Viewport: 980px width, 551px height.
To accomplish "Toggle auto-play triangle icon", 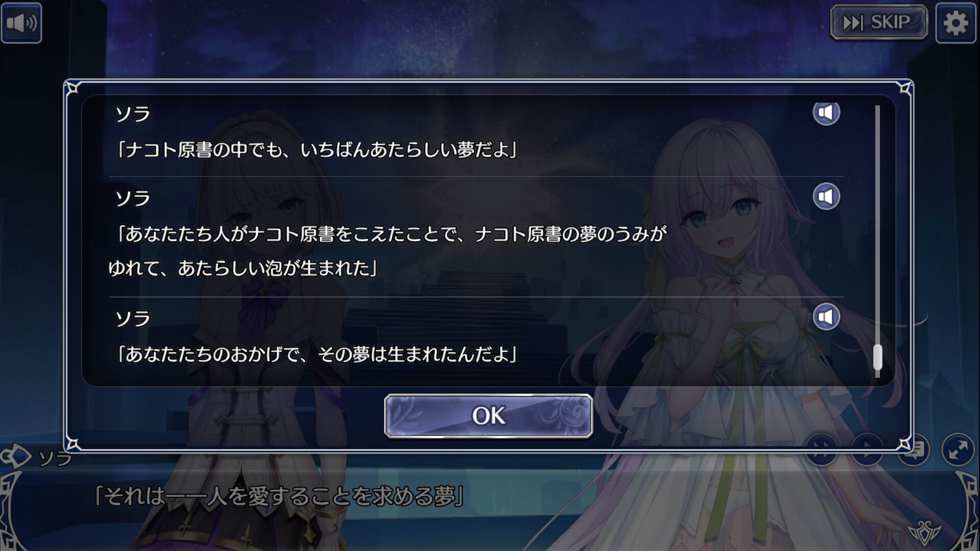I will click(867, 450).
